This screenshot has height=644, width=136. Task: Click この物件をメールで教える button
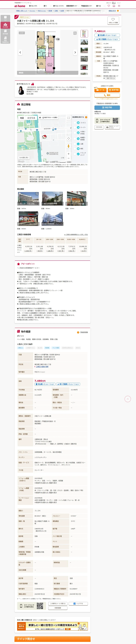[58, 604]
